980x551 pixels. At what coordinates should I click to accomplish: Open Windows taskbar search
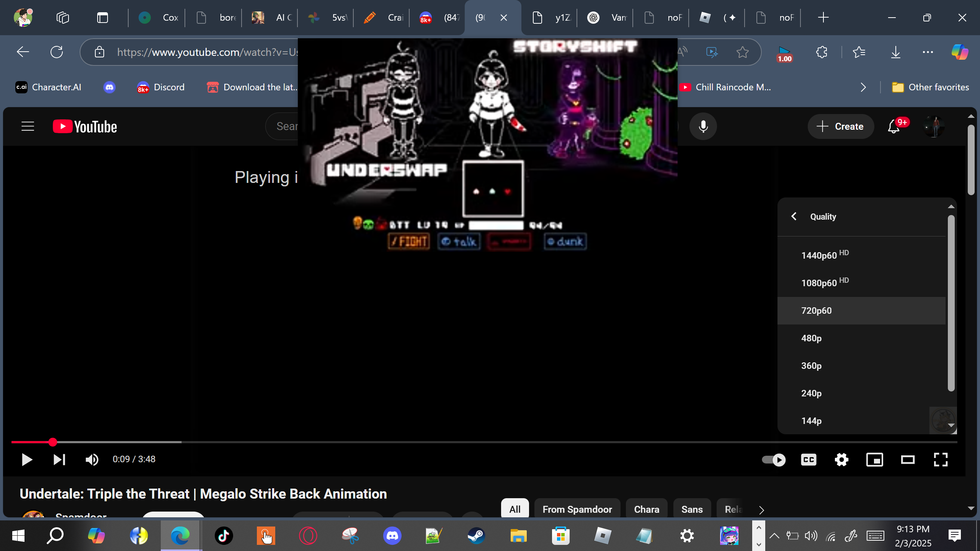pos(55,536)
